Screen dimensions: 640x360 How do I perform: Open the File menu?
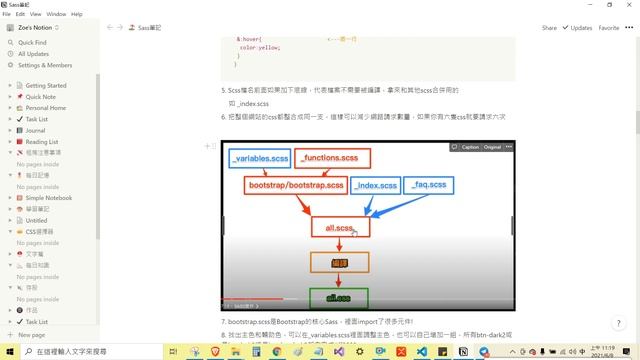[x=7, y=14]
